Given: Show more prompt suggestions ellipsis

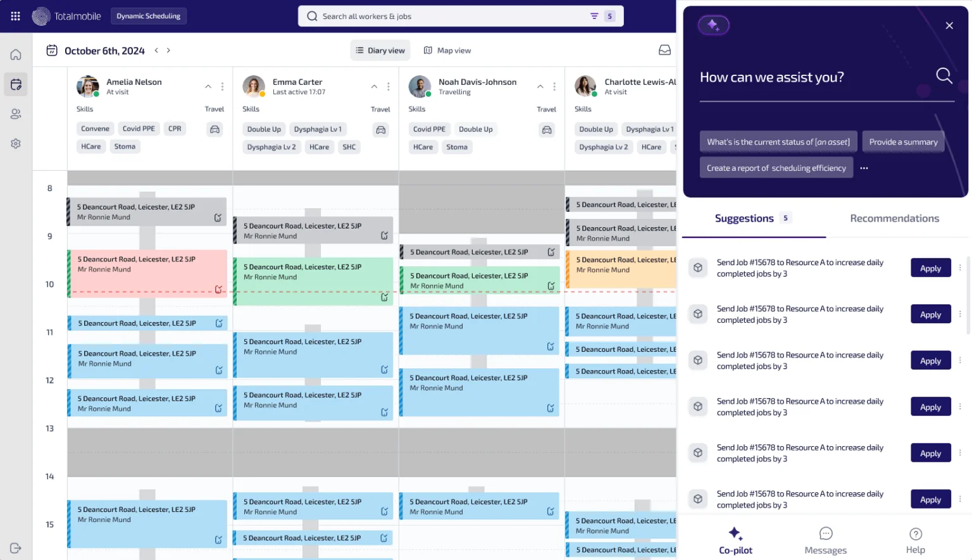Looking at the screenshot, I should [864, 168].
